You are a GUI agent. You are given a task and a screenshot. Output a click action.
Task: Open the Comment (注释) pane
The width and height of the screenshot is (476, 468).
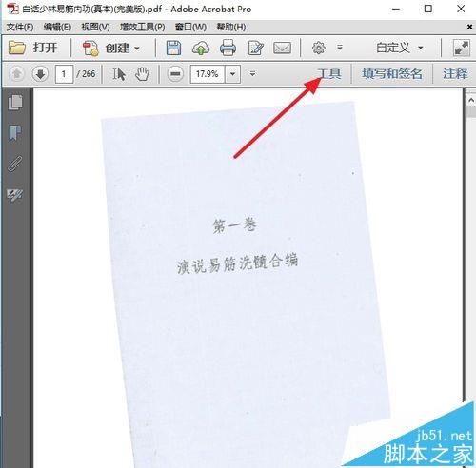point(455,74)
